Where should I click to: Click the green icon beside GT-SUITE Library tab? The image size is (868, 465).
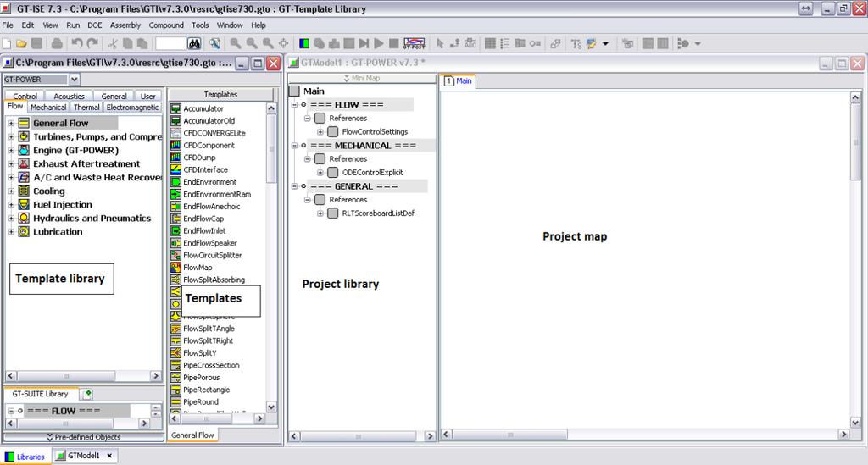click(x=87, y=394)
